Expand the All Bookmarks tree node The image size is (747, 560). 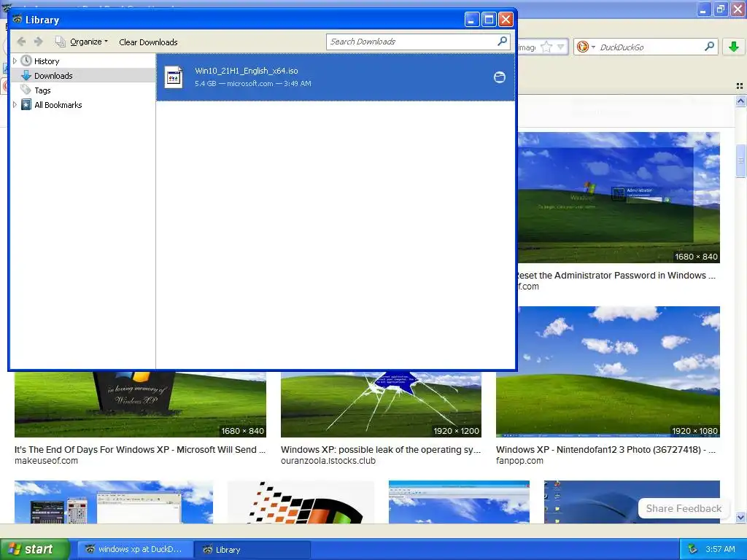coord(15,105)
